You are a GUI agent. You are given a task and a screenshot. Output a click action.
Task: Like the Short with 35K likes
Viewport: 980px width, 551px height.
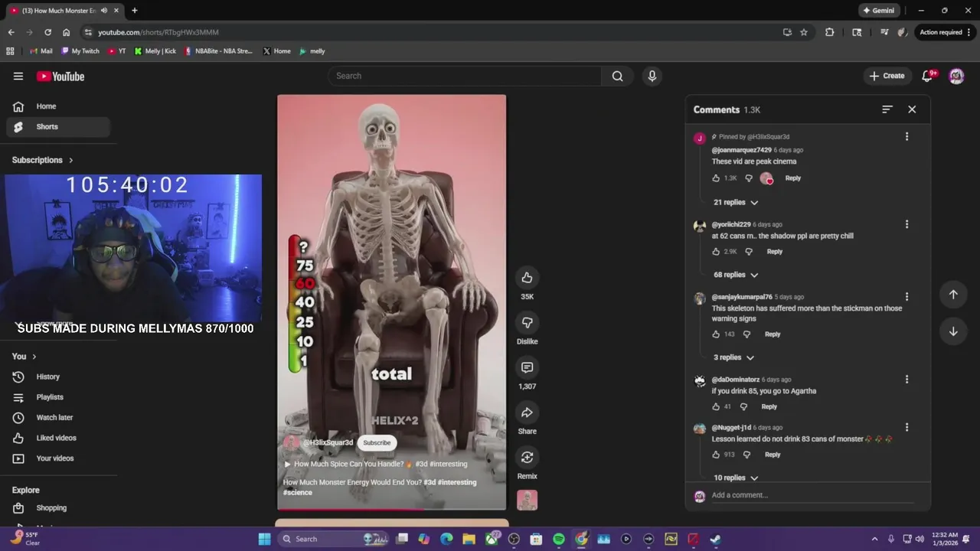(x=527, y=278)
